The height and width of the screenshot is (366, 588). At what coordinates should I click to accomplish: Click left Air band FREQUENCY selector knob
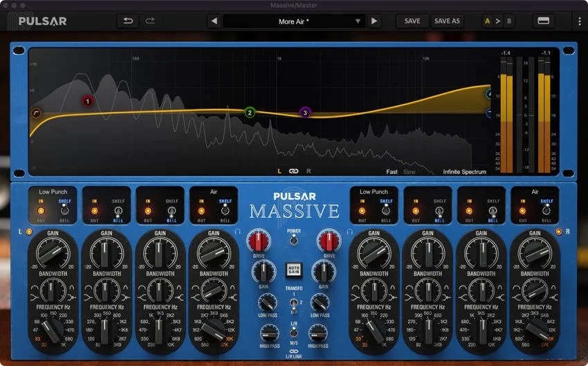pyautogui.click(x=214, y=330)
